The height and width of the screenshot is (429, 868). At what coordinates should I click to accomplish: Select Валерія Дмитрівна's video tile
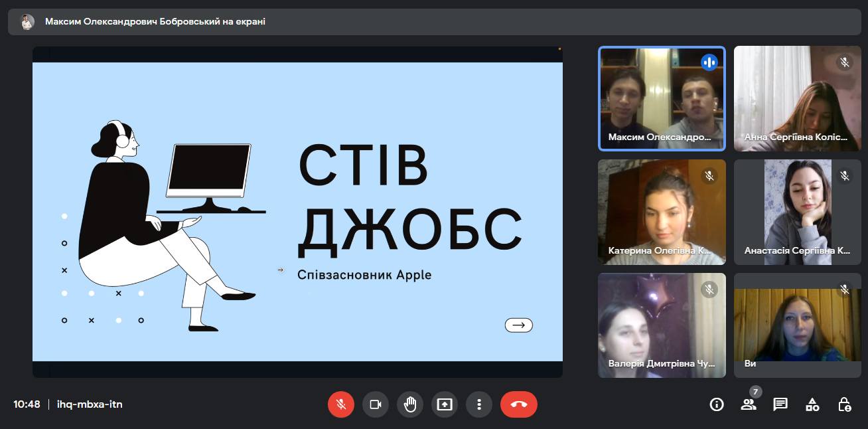tap(662, 325)
